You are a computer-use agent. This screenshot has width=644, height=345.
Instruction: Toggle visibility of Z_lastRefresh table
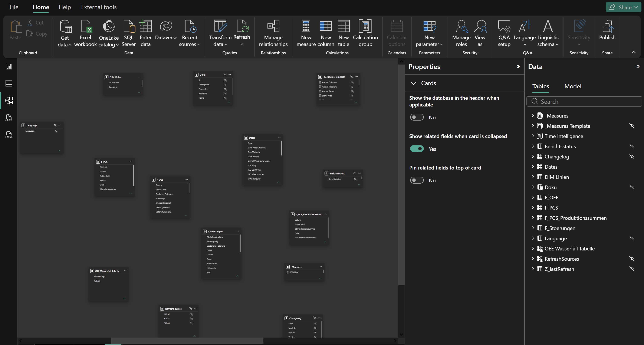[x=631, y=269]
